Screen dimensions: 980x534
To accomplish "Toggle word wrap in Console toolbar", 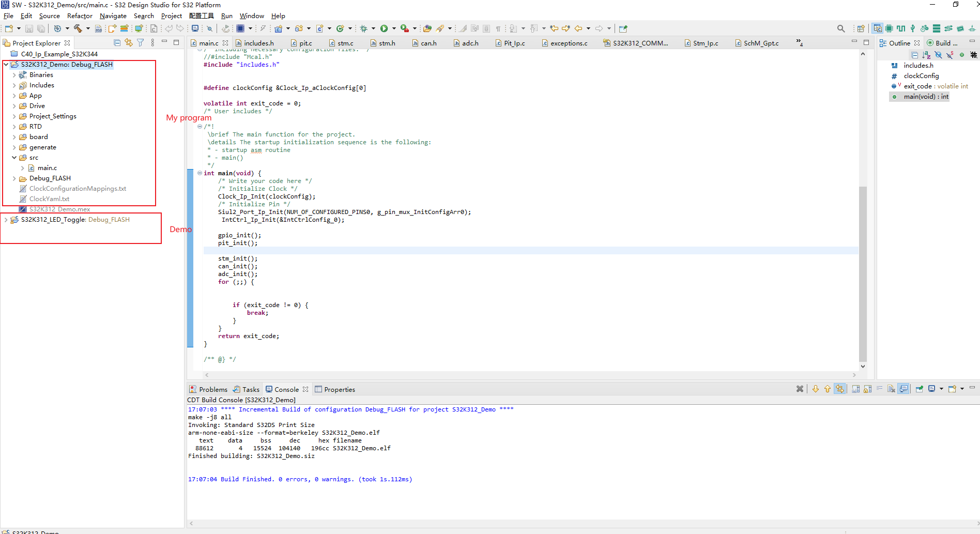I will pyautogui.click(x=879, y=388).
